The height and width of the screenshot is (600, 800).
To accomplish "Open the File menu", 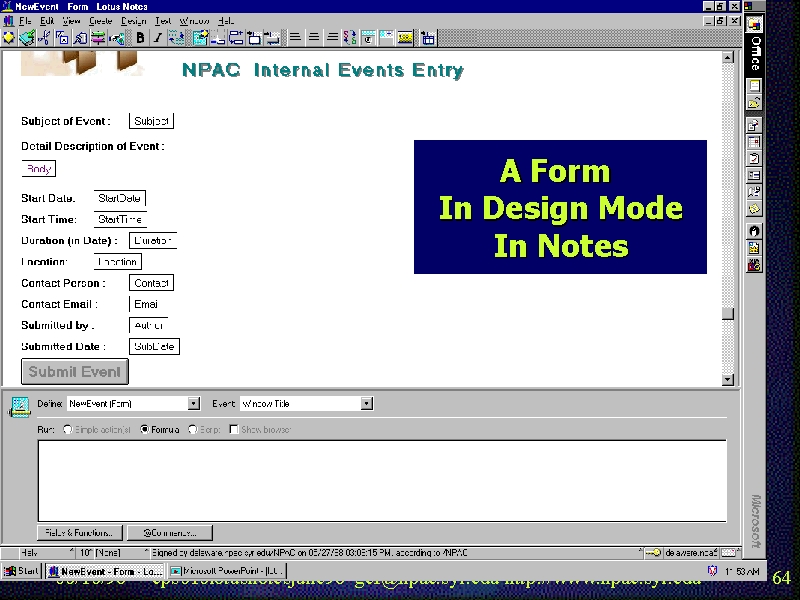I will pyautogui.click(x=26, y=21).
